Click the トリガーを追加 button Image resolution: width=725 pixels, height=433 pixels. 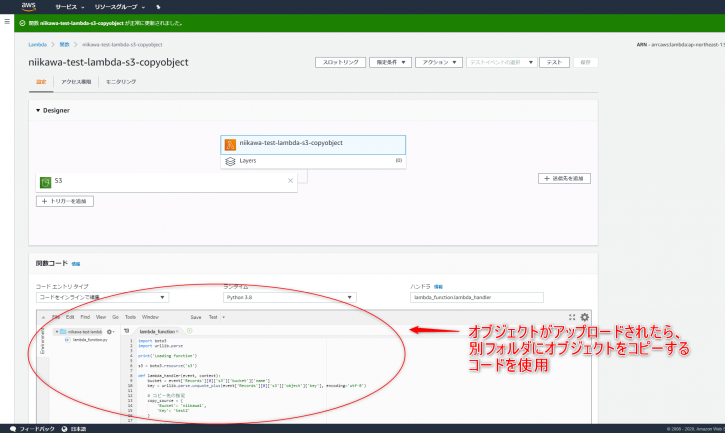65,201
